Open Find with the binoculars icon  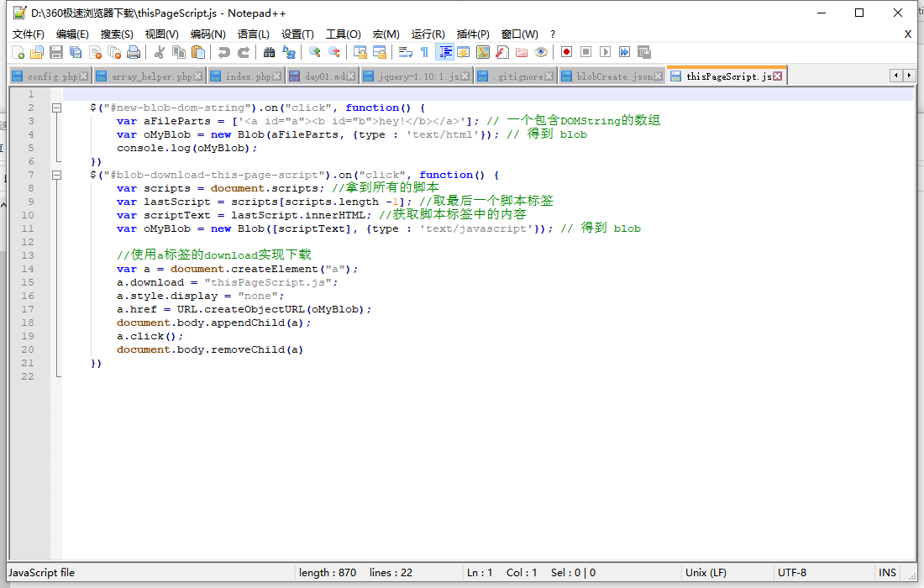coord(269,52)
